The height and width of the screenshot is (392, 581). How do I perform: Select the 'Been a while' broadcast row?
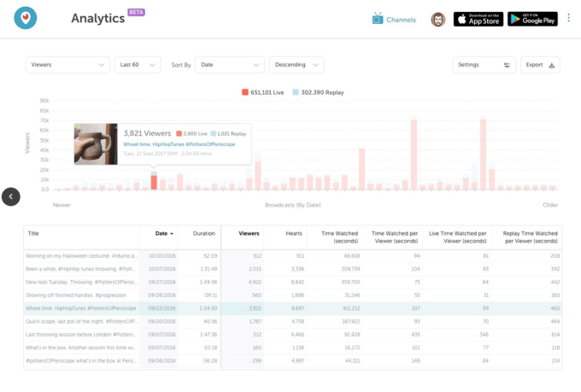click(81, 267)
